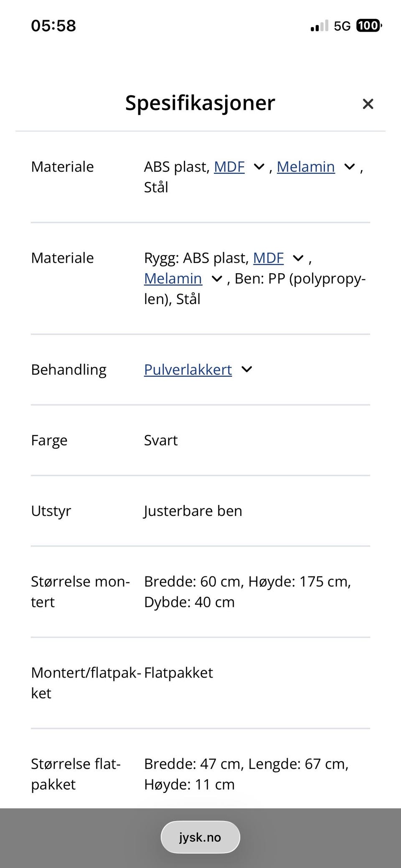Screen dimensions: 401x868
Task: Open the Pulverlakkert link
Action: (x=188, y=370)
